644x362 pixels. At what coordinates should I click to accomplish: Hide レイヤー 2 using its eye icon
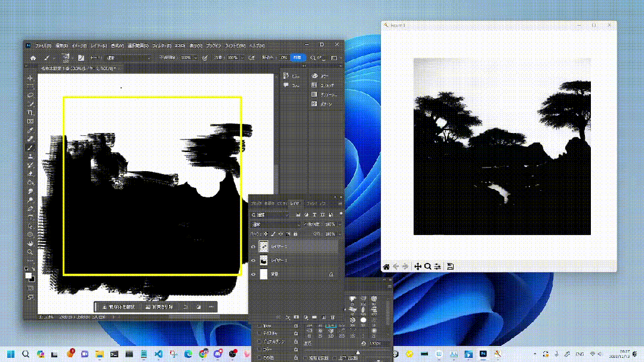tap(254, 247)
